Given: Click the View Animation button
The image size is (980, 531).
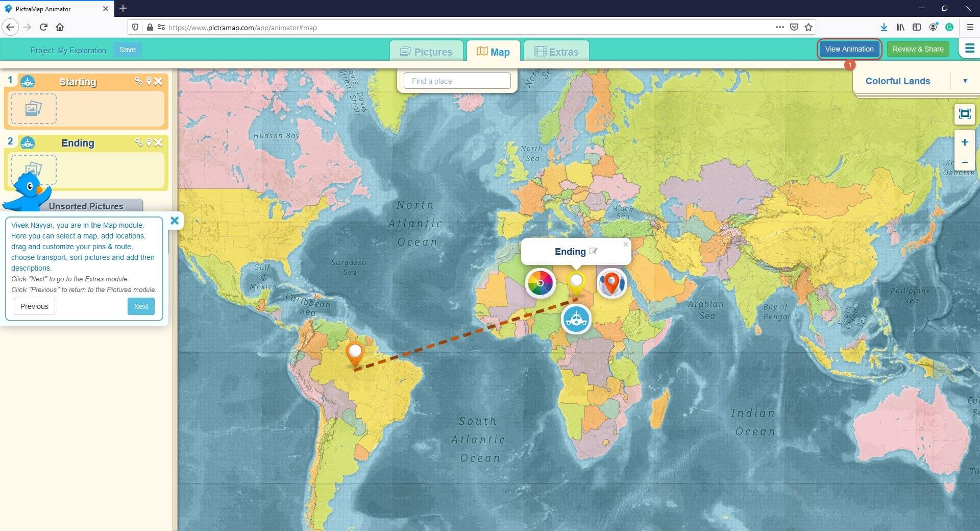Looking at the screenshot, I should (x=849, y=49).
